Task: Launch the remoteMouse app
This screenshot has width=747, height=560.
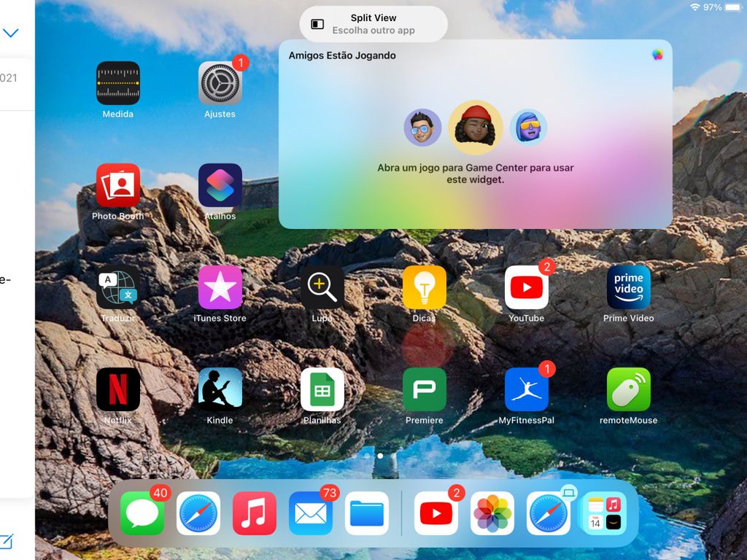Action: click(628, 389)
